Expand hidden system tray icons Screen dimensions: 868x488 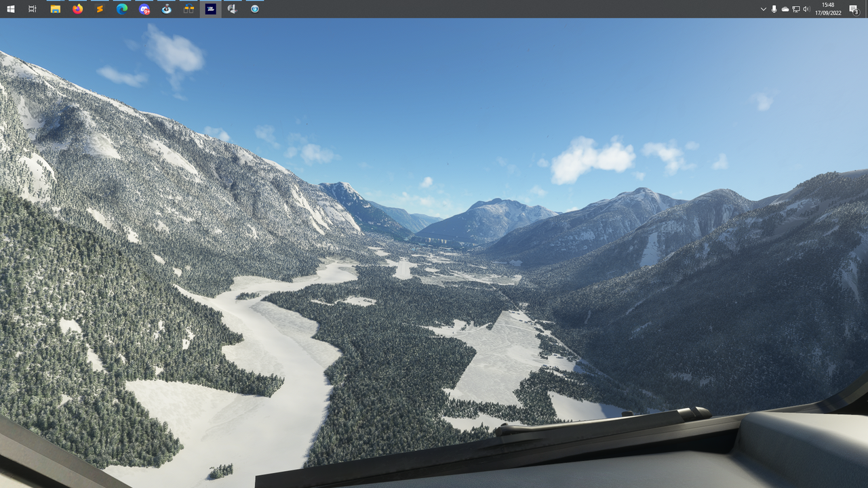764,9
